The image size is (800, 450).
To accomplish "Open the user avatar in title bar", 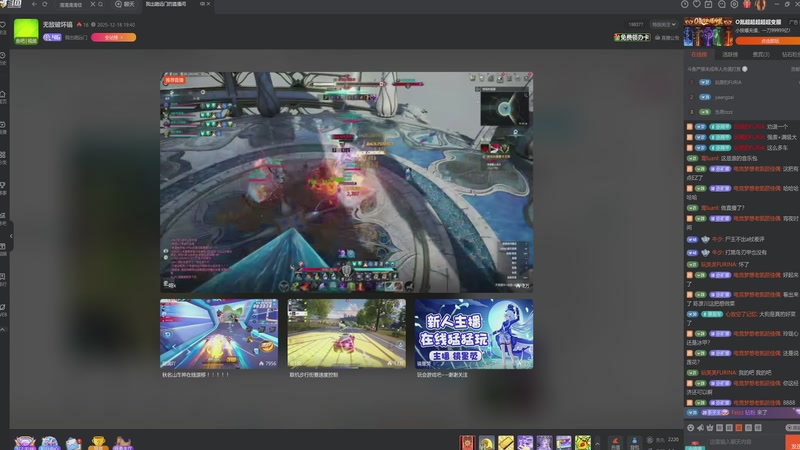I will point(761,5).
